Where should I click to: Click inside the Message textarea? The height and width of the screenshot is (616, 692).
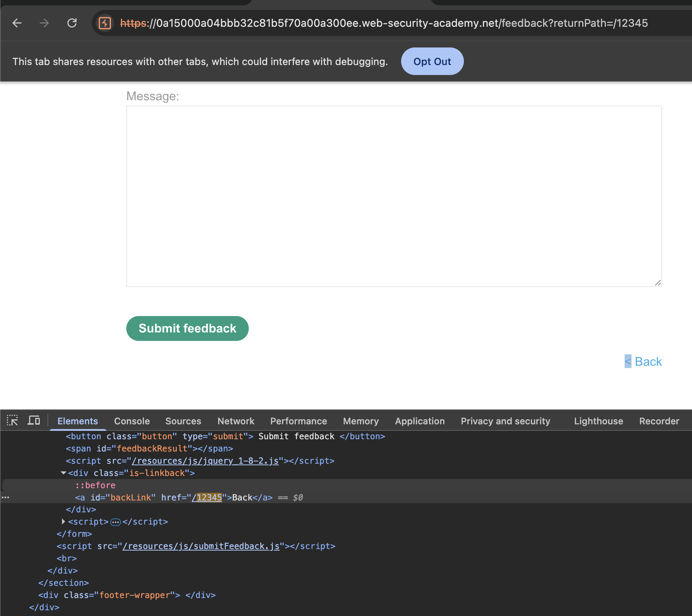point(394,196)
